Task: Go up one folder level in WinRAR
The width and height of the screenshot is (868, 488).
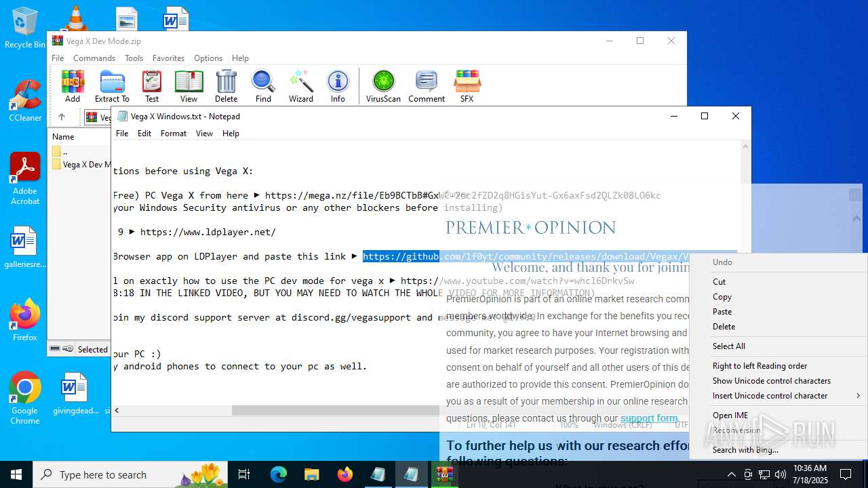Action: tap(62, 117)
